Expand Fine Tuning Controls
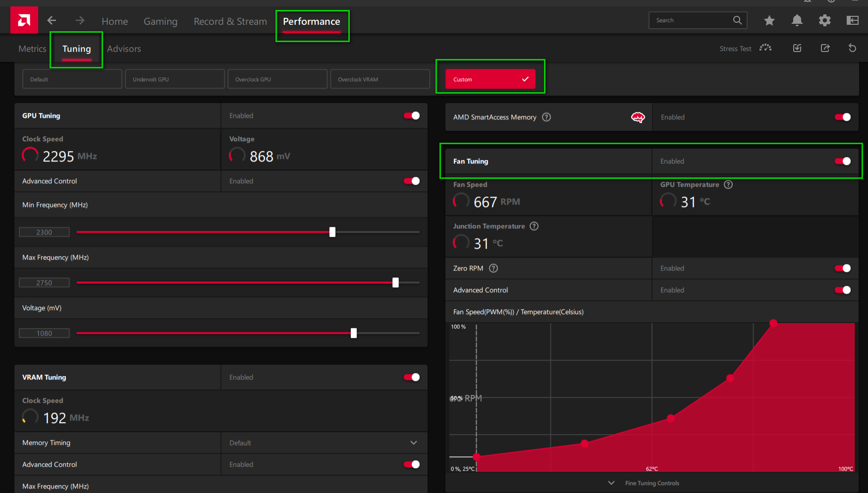The width and height of the screenshot is (868, 493). 645,483
